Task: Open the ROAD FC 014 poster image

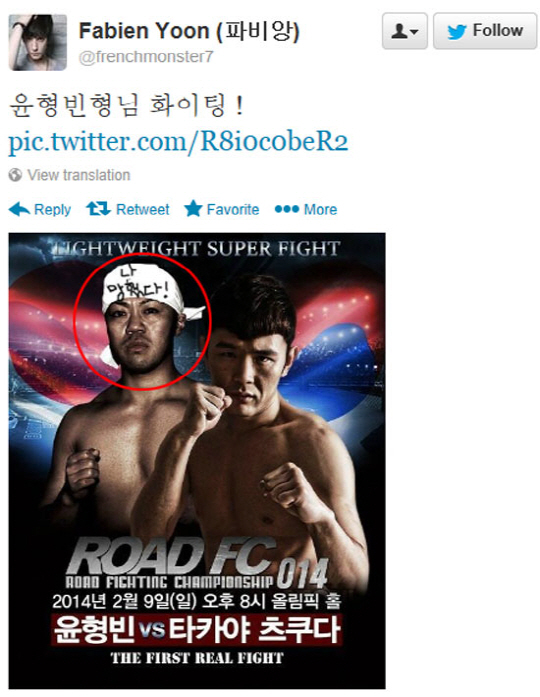Action: click(x=197, y=461)
